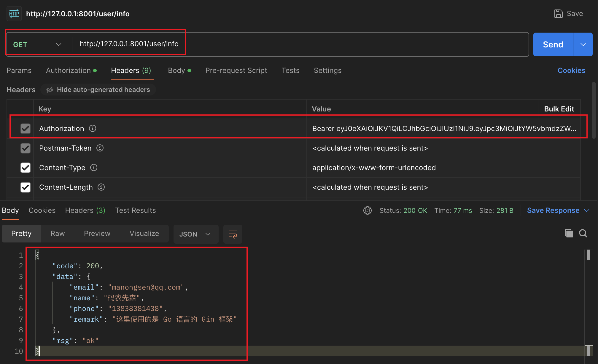This screenshot has height=364, width=598.
Task: Copy response body to clipboard
Action: [569, 233]
